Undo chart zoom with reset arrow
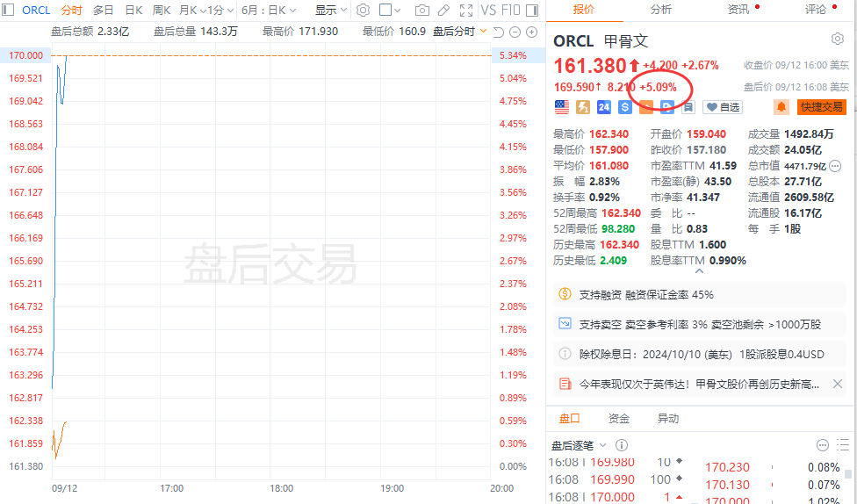Screen dimensions: 857x504 (498, 32)
